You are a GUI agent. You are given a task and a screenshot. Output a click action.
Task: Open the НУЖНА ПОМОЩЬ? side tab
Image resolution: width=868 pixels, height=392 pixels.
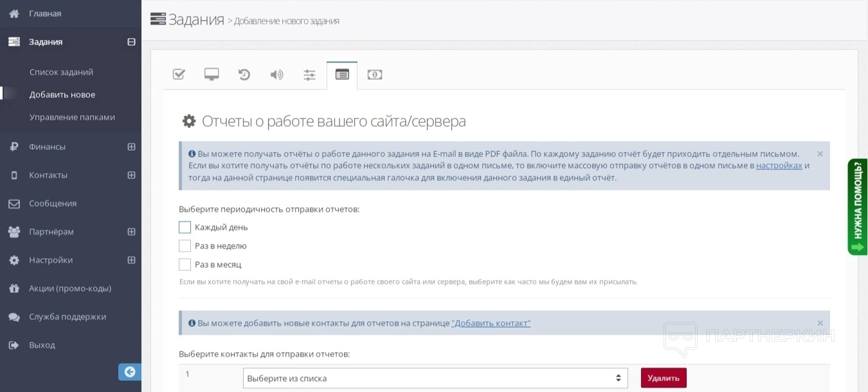[858, 207]
